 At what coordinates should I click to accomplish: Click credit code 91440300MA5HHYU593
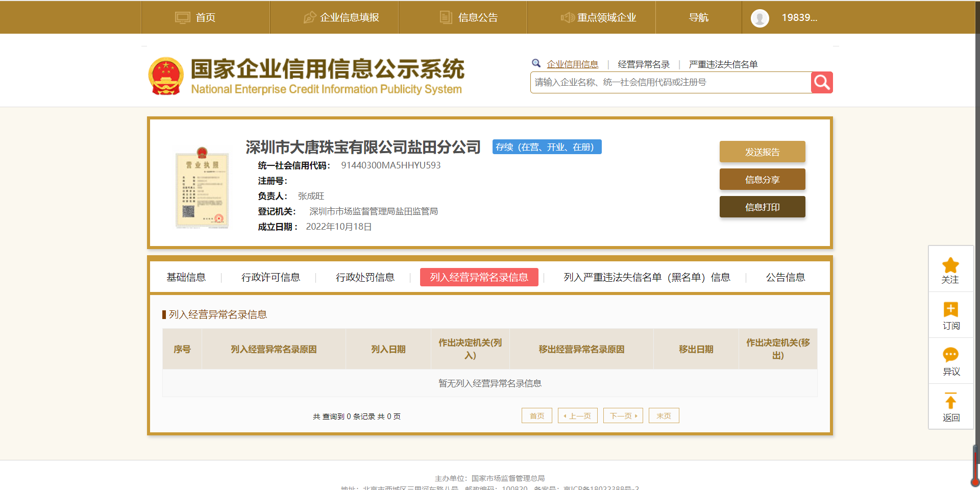(x=391, y=165)
